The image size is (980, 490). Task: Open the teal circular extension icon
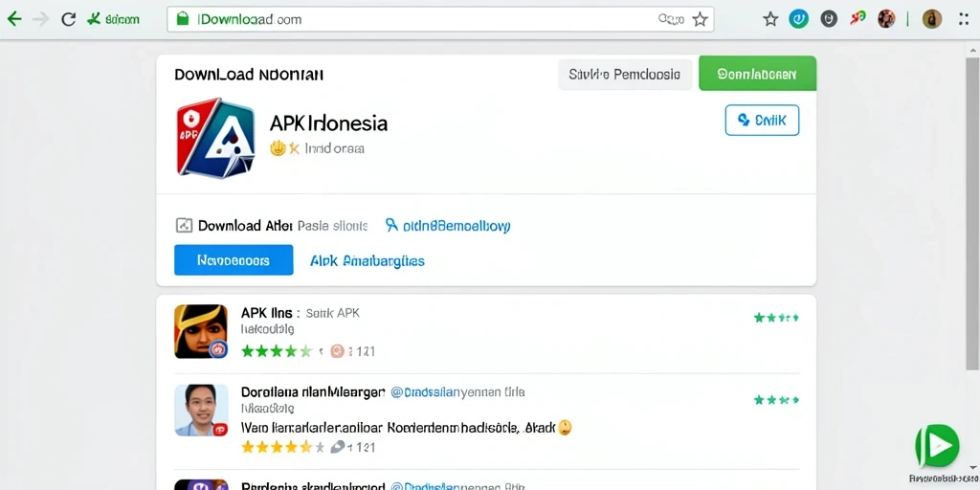(x=799, y=19)
